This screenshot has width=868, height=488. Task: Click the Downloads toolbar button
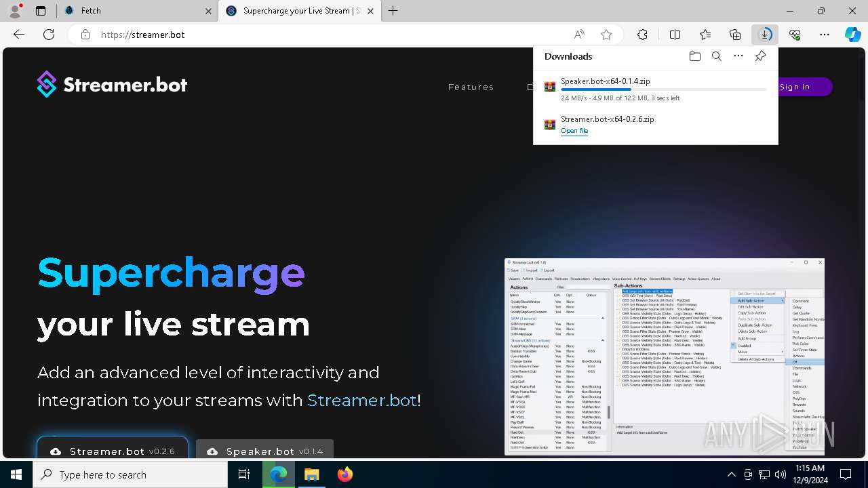765,35
